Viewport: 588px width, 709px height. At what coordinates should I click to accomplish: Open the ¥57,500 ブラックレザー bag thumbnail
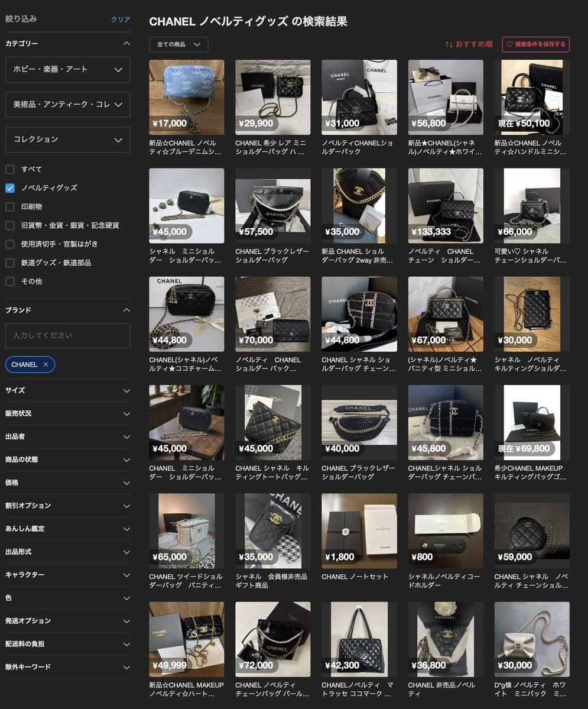[273, 206]
